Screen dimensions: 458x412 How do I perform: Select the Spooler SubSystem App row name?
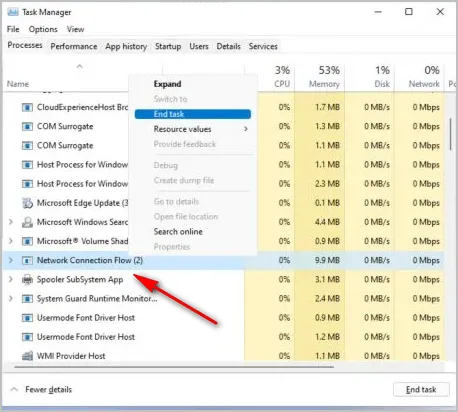[80, 280]
